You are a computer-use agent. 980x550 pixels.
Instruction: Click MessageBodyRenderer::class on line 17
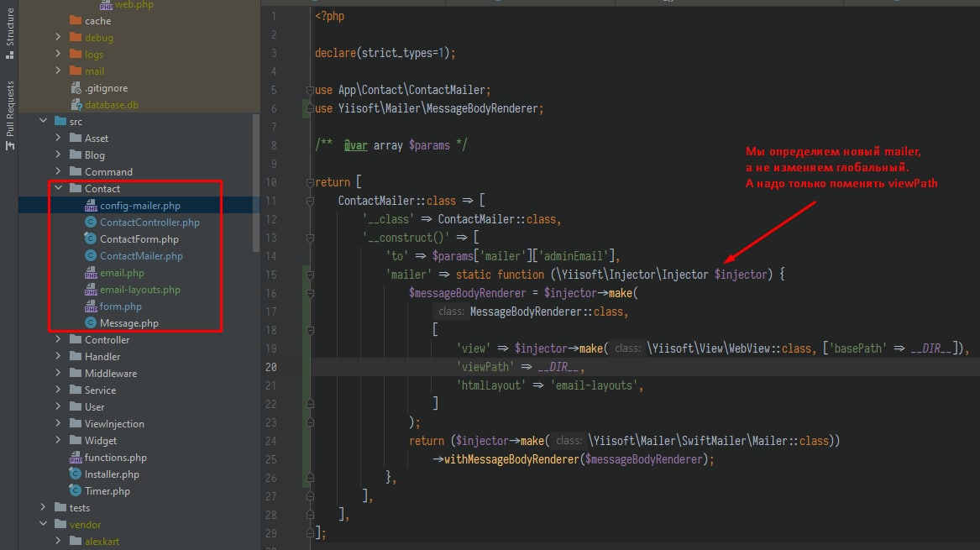tap(547, 312)
